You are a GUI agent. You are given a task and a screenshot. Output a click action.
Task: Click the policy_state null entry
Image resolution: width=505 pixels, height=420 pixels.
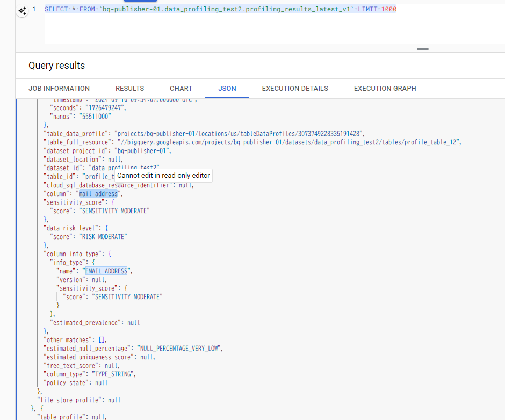(x=76, y=383)
